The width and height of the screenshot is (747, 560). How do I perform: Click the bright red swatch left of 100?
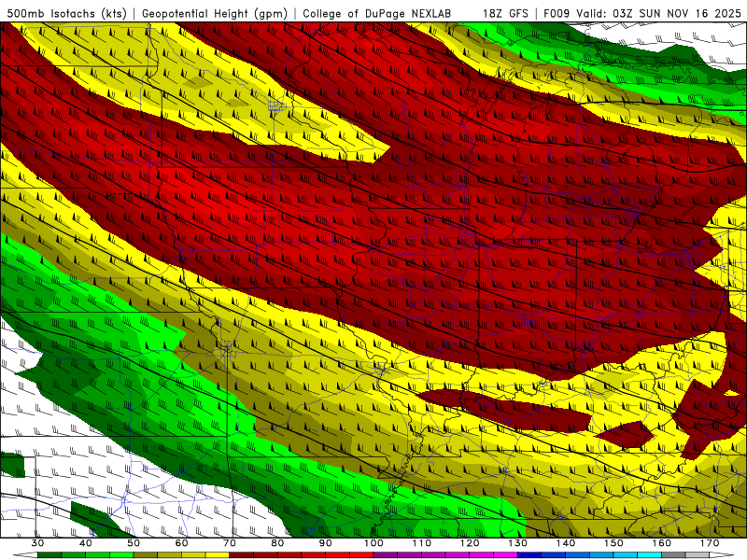coord(361,555)
